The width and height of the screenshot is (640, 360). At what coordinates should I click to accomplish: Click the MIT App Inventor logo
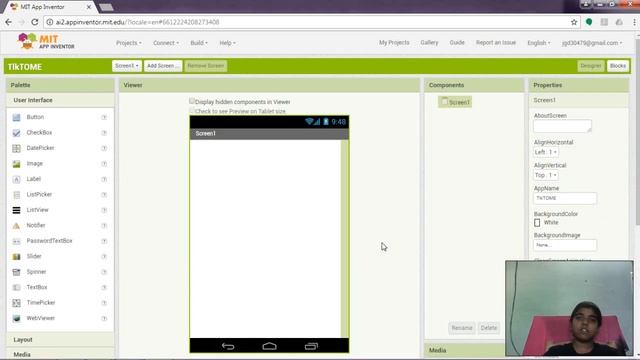46,42
